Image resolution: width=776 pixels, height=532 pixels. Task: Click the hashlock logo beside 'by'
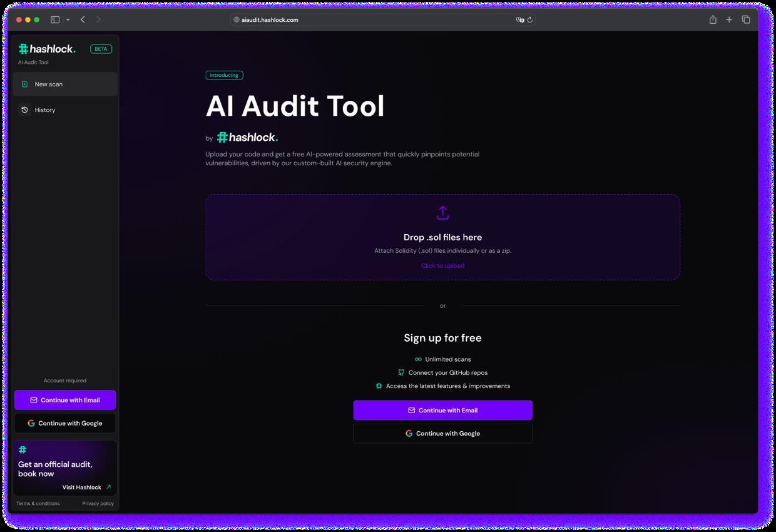(248, 138)
